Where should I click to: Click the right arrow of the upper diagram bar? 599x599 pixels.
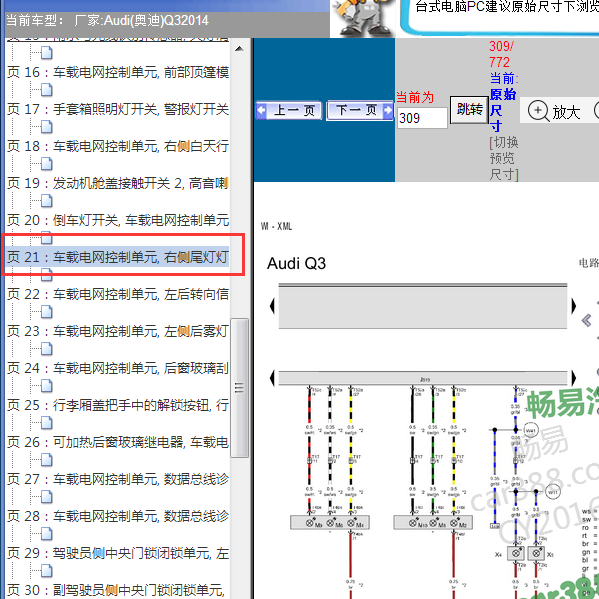pos(573,306)
